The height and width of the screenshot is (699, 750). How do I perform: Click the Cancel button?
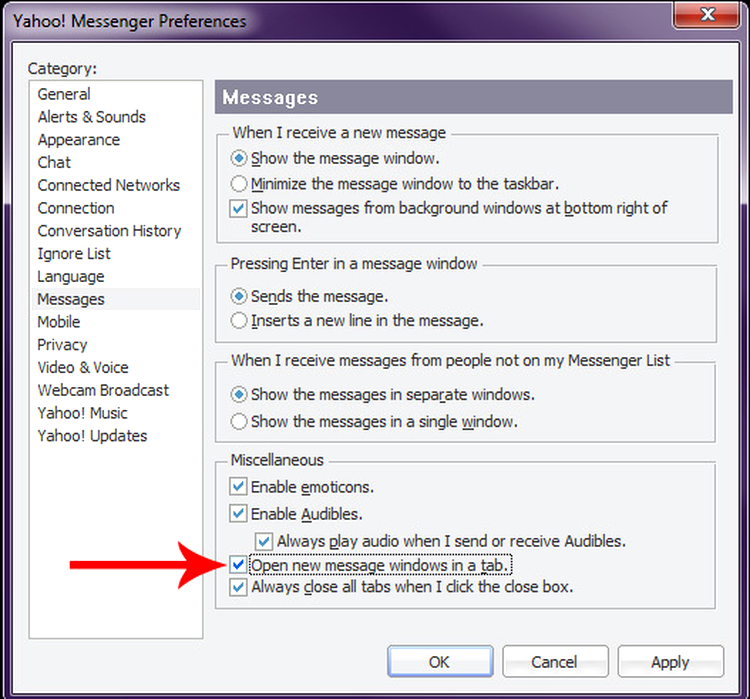555,662
